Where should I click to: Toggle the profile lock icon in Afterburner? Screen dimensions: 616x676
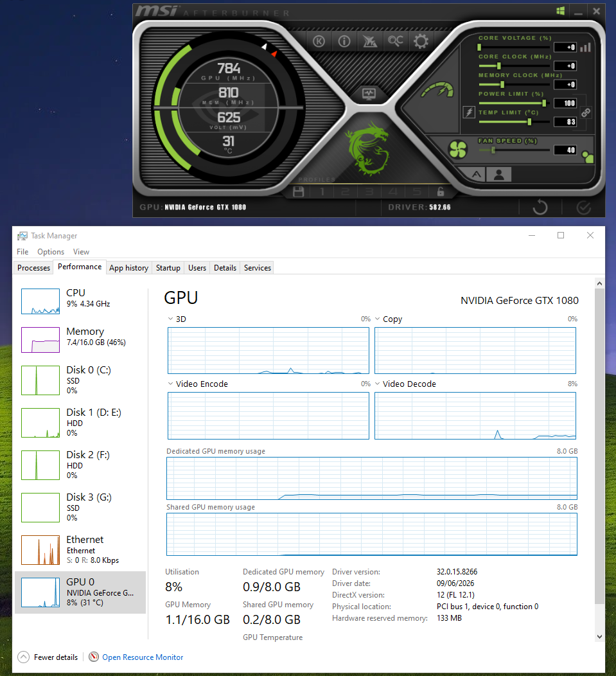coord(440,191)
